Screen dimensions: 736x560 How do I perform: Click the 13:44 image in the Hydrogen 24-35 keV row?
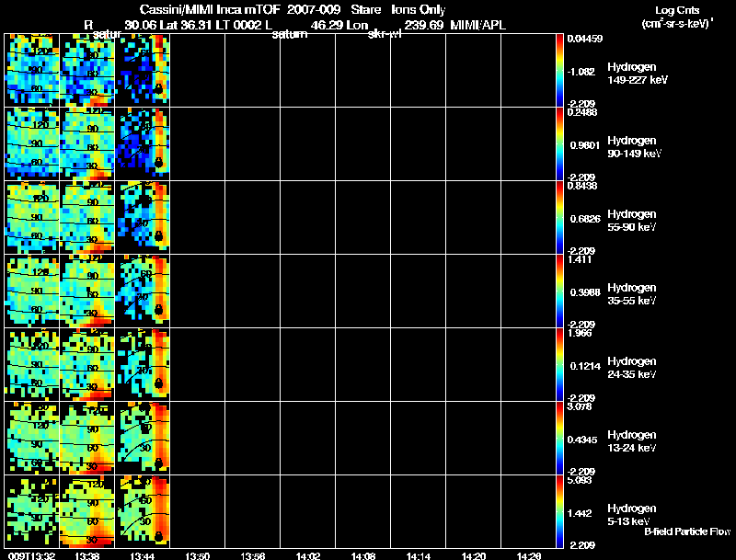(143, 365)
